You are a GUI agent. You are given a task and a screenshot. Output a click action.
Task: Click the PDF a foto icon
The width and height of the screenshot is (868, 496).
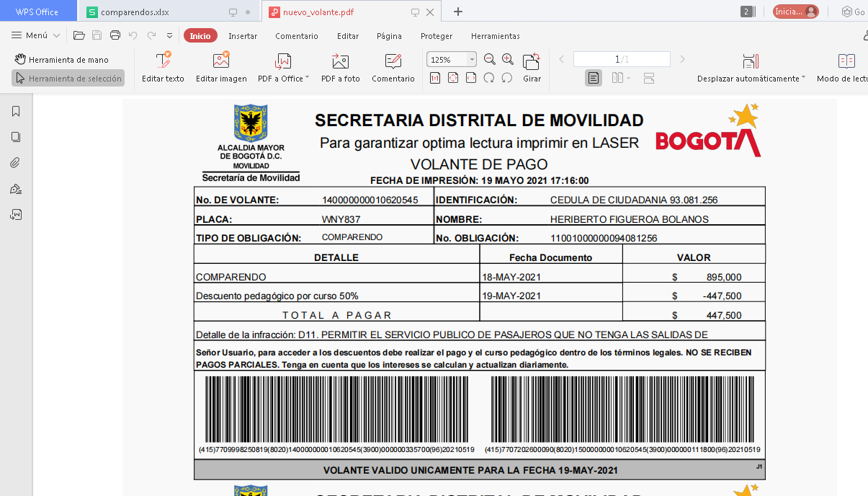(340, 61)
